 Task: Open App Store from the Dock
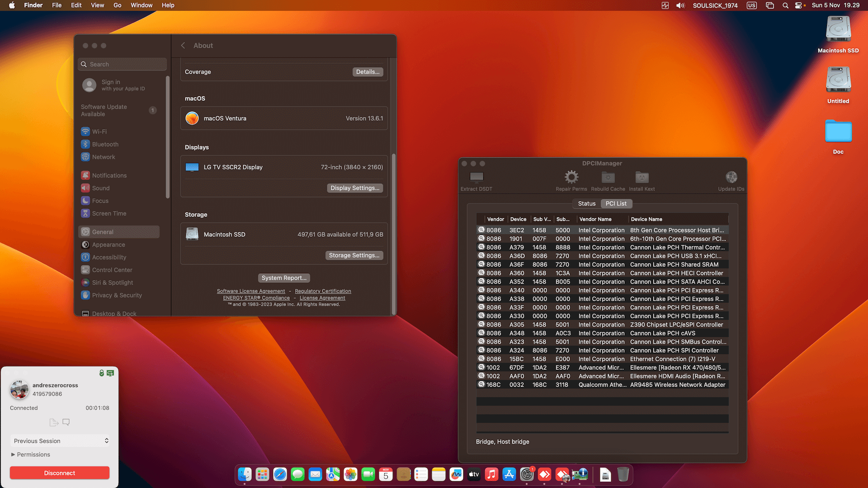509,474
